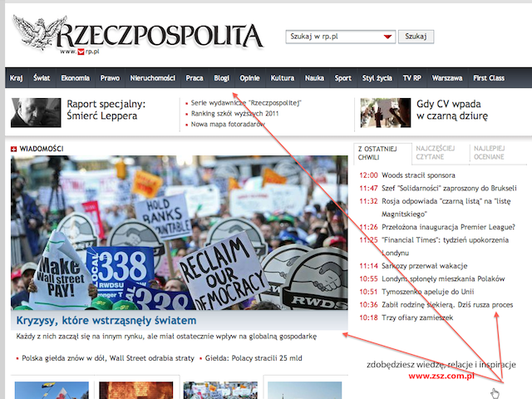Image resolution: width=532 pixels, height=399 pixels.
Task: Open the WIADOMOŚCI section heading
Action: click(x=42, y=149)
